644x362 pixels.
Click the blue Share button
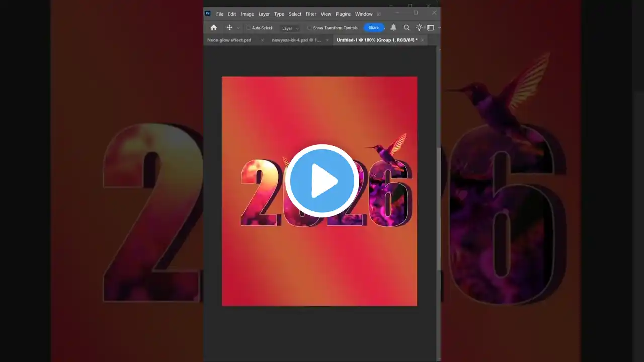point(374,28)
